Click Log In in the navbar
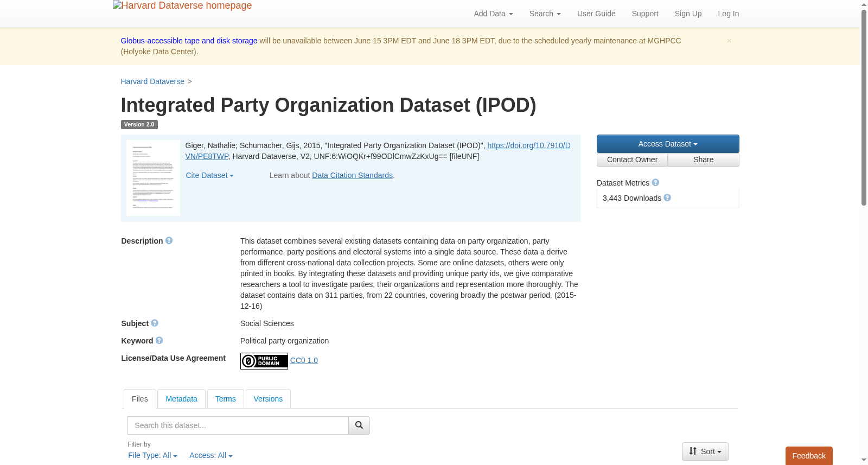This screenshot has height=465, width=868. tap(729, 14)
